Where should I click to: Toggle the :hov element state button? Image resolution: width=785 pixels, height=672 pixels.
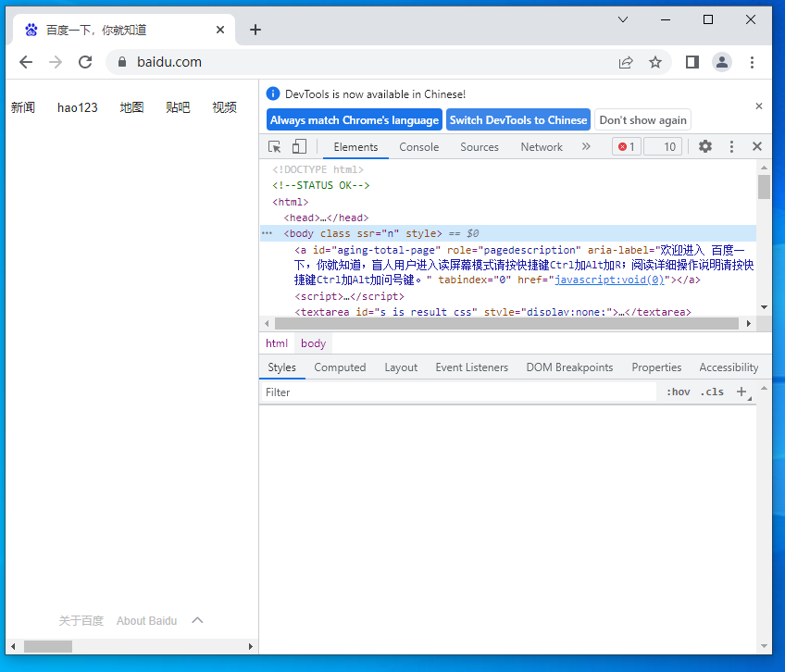coord(679,392)
